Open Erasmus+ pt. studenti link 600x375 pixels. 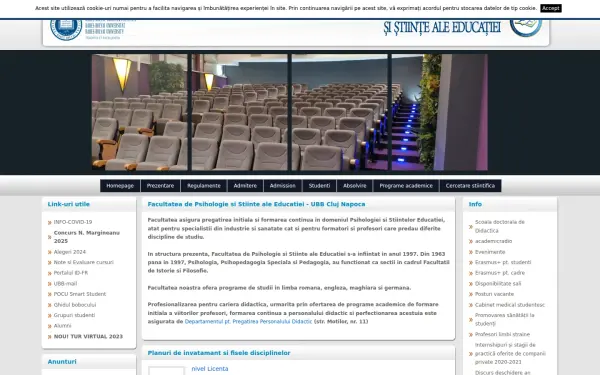point(503,262)
